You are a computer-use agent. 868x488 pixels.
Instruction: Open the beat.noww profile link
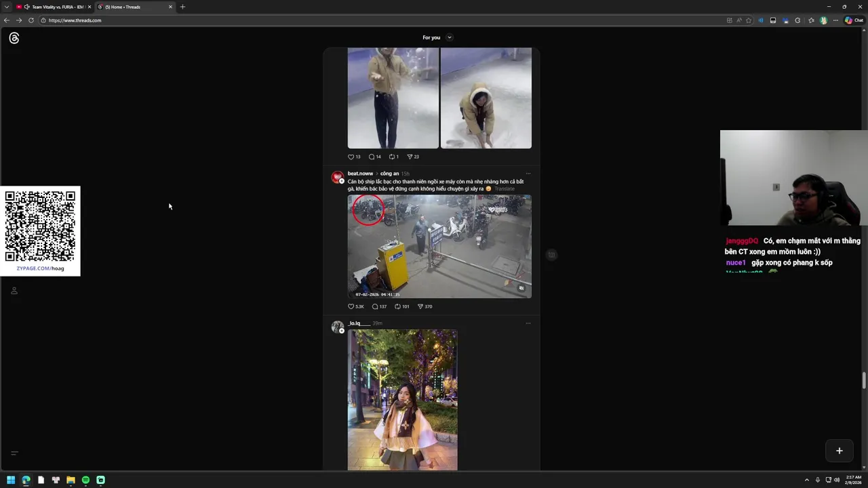tap(360, 174)
